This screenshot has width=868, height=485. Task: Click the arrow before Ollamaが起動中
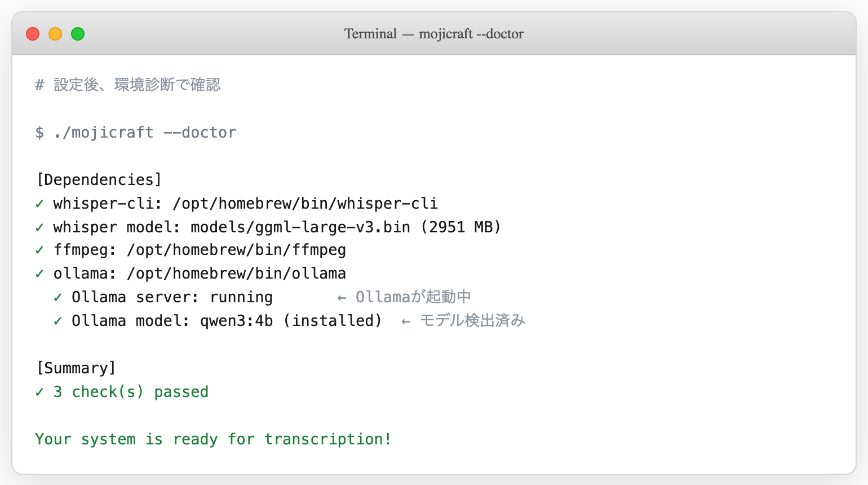pos(342,298)
